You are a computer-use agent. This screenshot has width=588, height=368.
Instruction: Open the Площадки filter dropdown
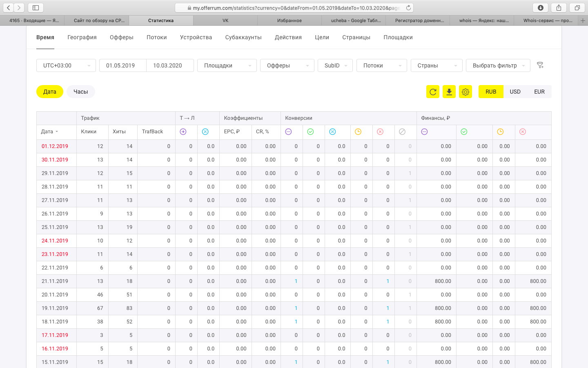[x=227, y=65]
